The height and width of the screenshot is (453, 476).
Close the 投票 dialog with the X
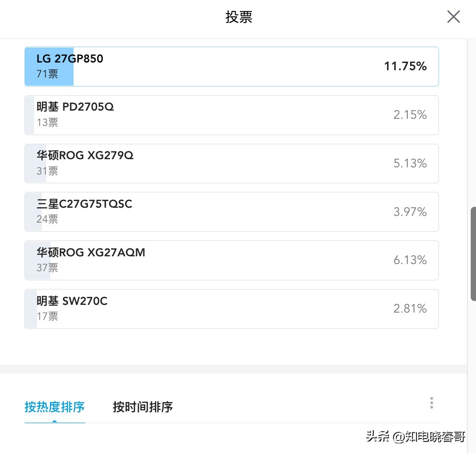(453, 17)
